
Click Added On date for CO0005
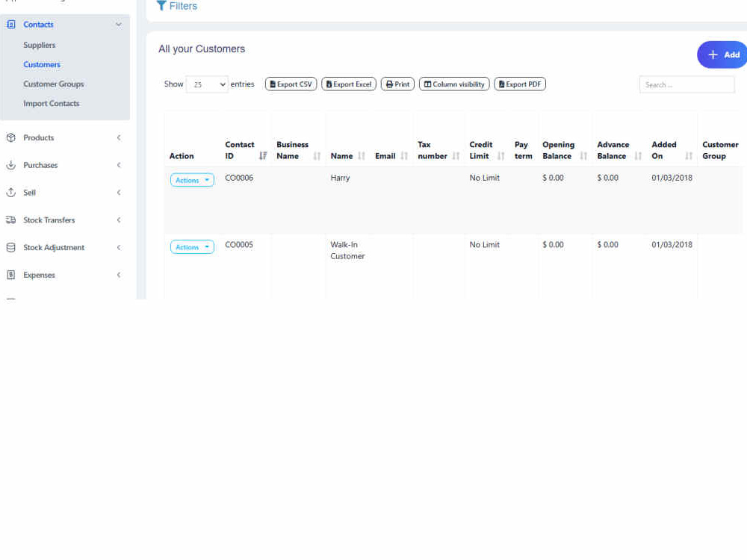pos(672,245)
